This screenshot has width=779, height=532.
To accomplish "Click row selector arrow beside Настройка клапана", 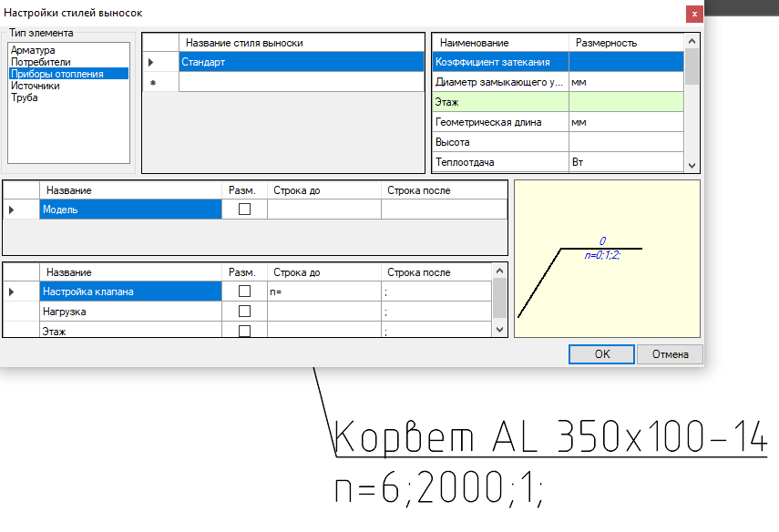I will pos(12,292).
